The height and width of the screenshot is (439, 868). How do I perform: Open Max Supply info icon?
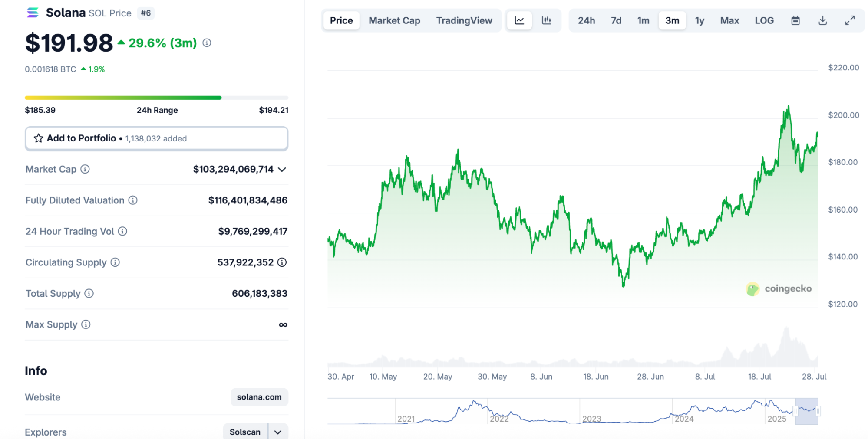coord(86,324)
